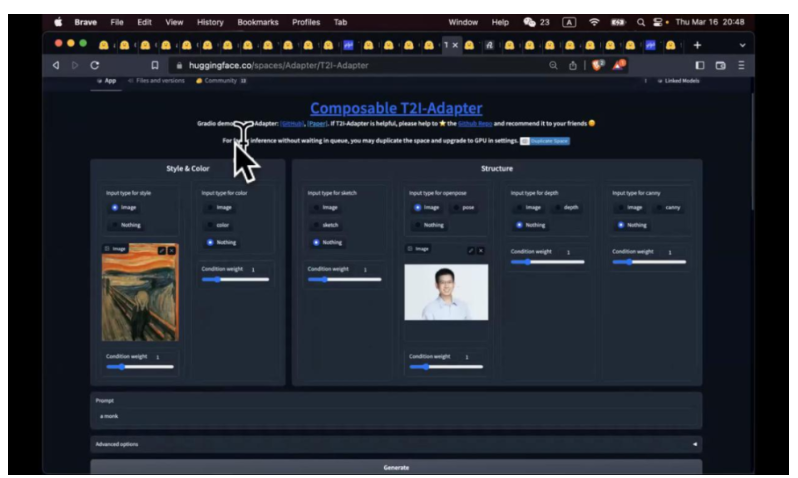
Task: Click the Generate button
Action: click(x=396, y=467)
